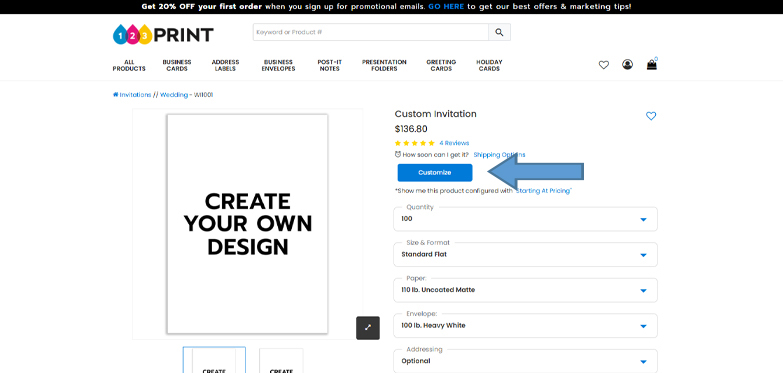Open the Paper dropdown 110 lb. Uncoated Matte
Viewport: 783px width, 373px height.
point(525,290)
